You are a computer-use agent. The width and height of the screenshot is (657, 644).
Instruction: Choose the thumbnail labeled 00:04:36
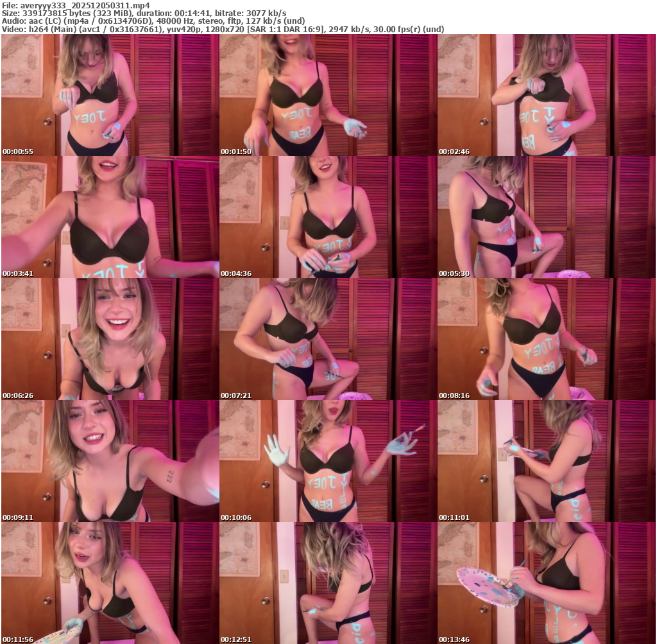(x=328, y=217)
